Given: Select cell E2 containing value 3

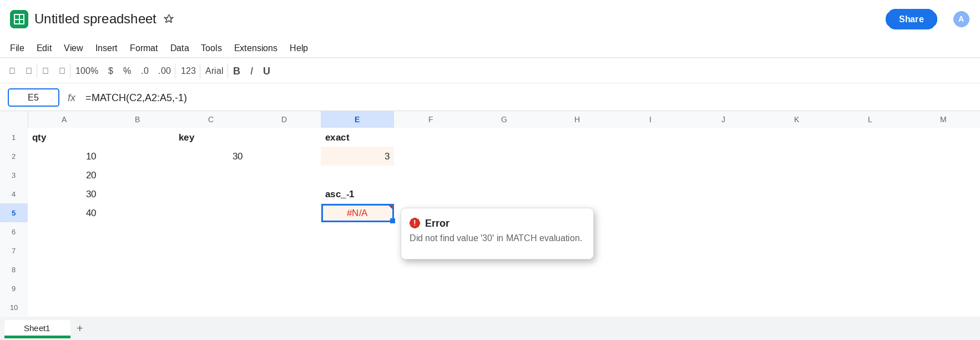Looking at the screenshot, I should pos(357,156).
